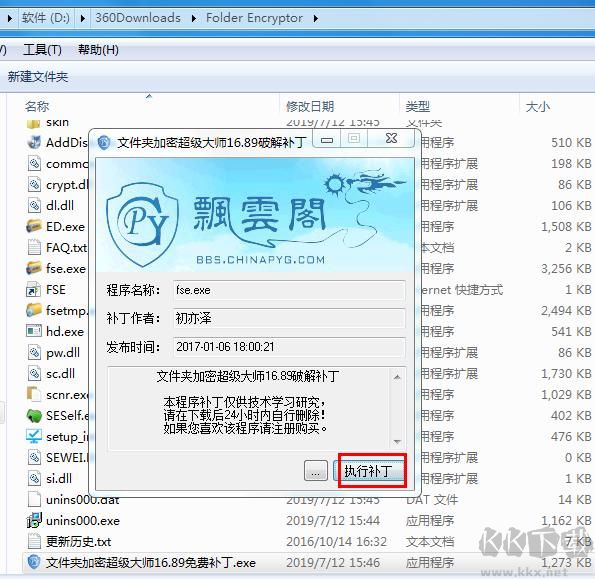
Task: Select the dl.dll file icon
Action: (34, 206)
